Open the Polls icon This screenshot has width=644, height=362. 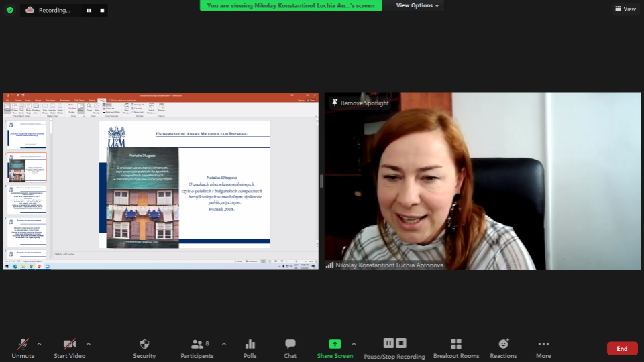tap(250, 344)
